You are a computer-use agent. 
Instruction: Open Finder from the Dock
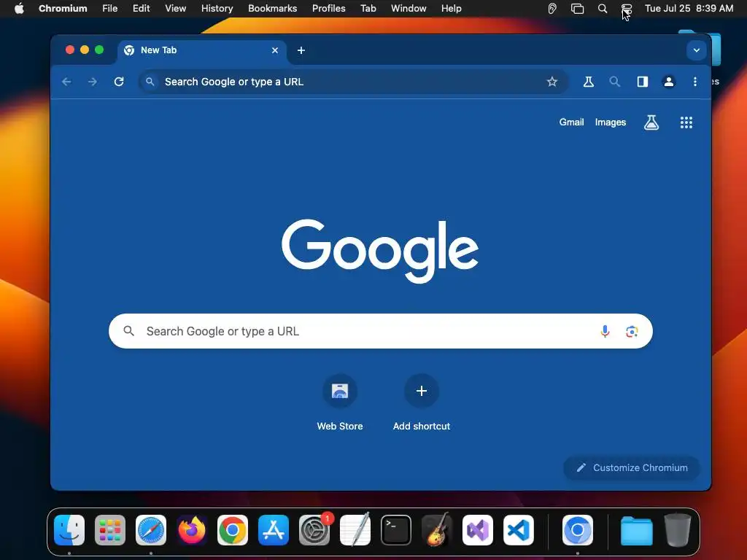pyautogui.click(x=69, y=530)
